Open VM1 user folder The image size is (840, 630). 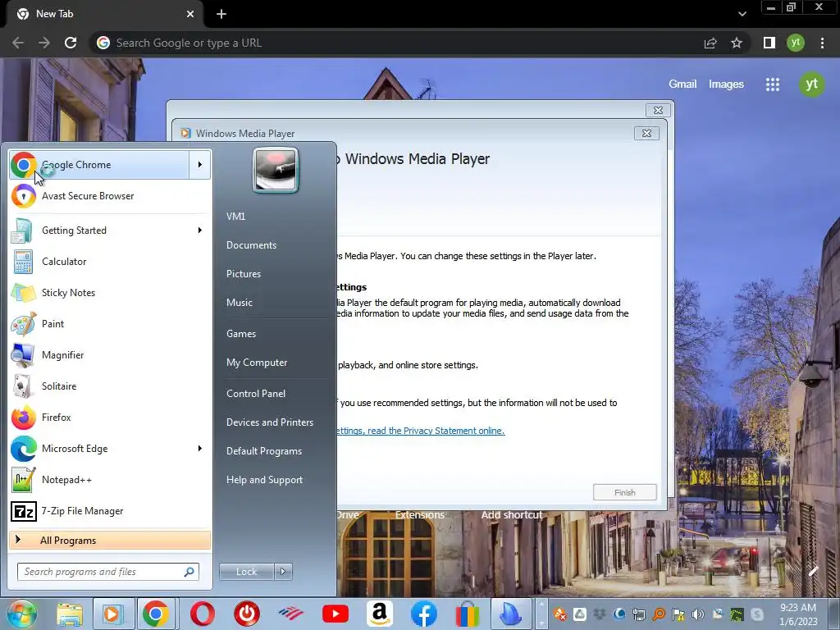coord(235,217)
